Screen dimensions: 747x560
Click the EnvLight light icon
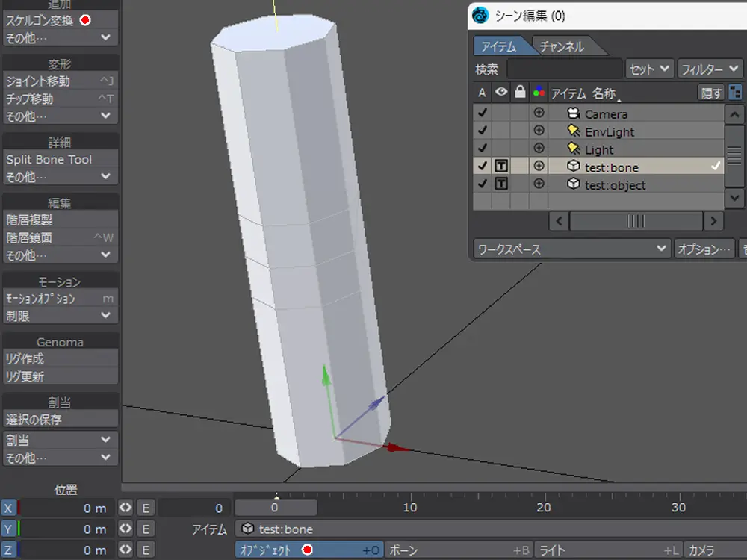(x=574, y=131)
